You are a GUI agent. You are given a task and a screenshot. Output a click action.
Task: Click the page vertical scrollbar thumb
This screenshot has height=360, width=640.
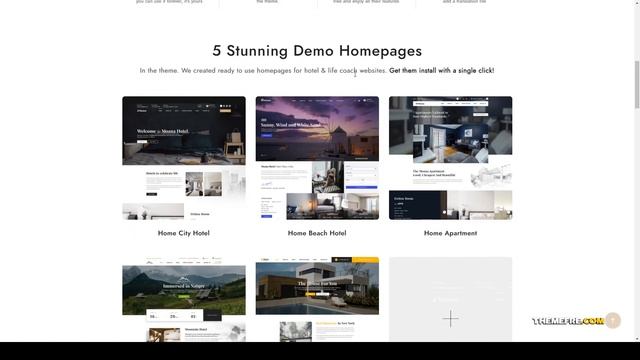click(637, 85)
